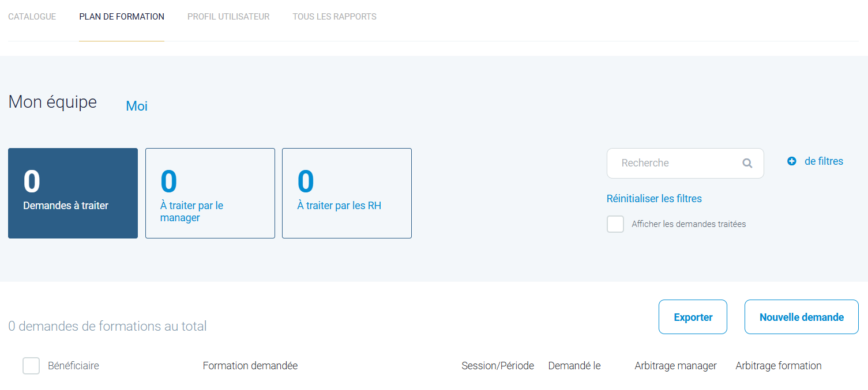Check the select-all box beside Bénéficiaire
868x390 pixels.
click(x=31, y=366)
